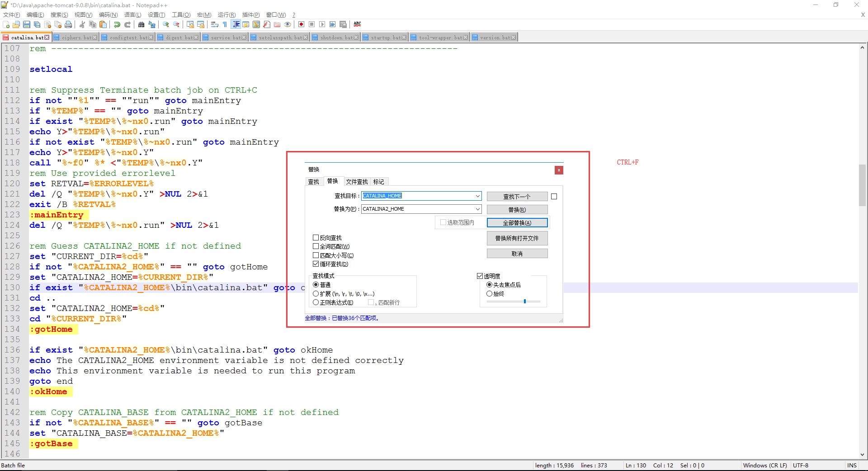Image resolution: width=868 pixels, height=471 pixels.
Task: Close the 替换 dialog with red X
Action: [x=559, y=170]
